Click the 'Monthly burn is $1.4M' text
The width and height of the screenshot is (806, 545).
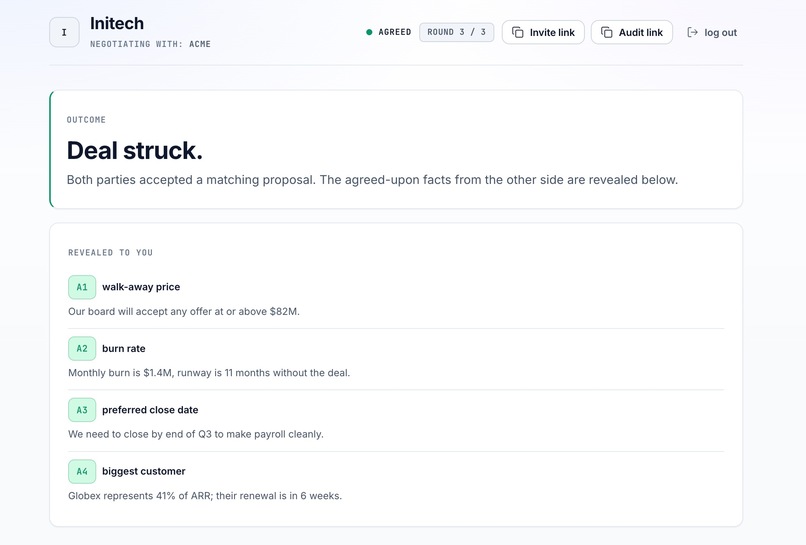click(x=209, y=373)
